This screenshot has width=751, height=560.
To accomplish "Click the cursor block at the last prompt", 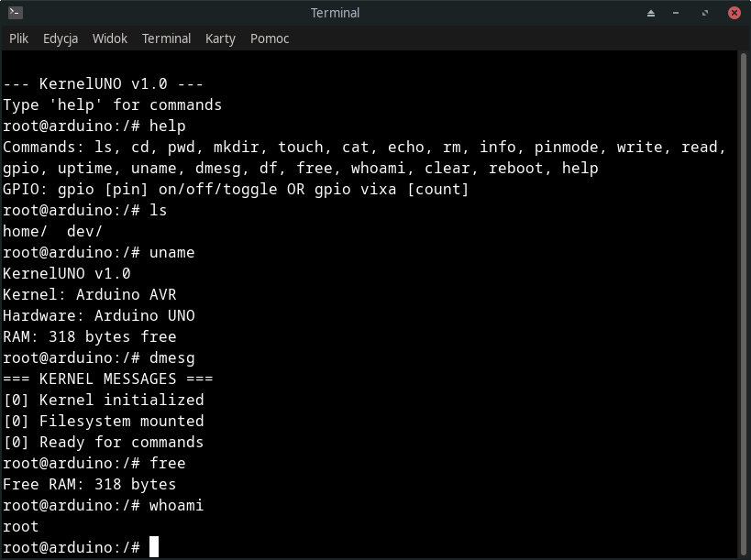I will pyautogui.click(x=154, y=547).
